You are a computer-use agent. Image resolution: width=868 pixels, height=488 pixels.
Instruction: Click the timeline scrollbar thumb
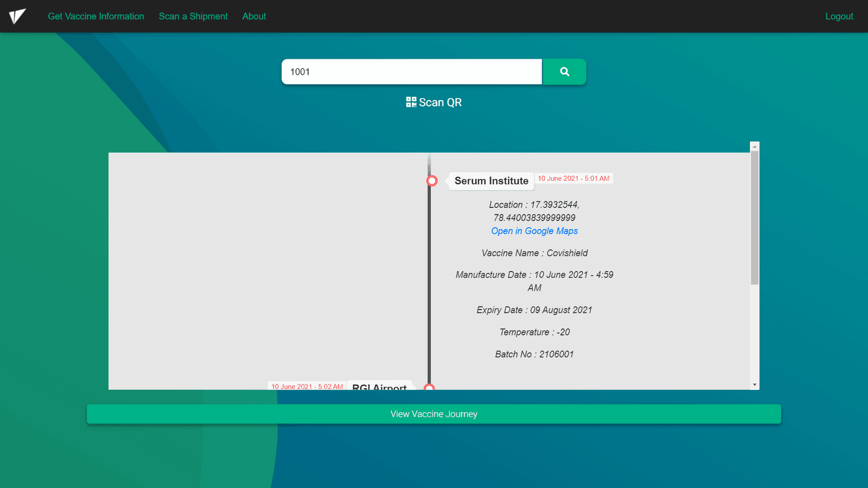tap(755, 217)
